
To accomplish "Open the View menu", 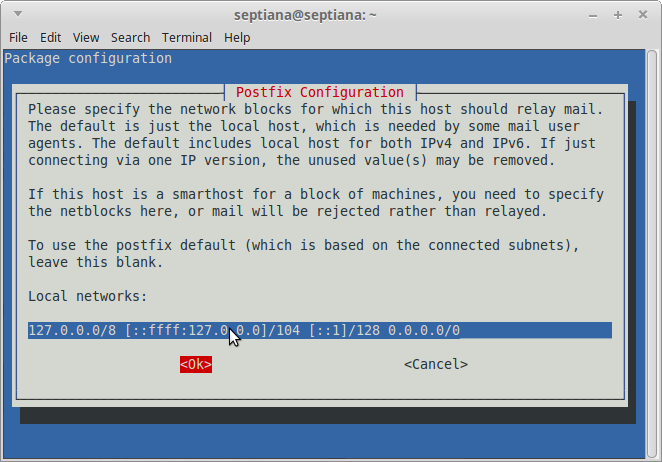I will tap(86, 38).
